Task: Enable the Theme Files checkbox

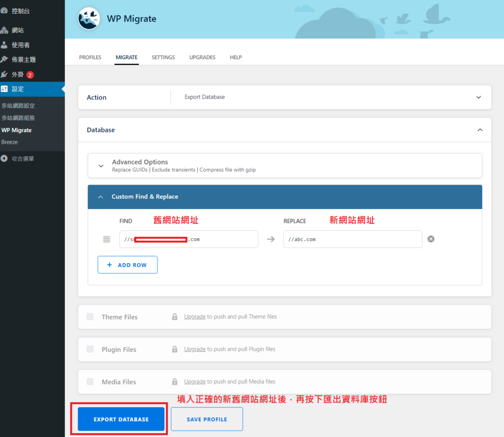Action: [x=90, y=317]
